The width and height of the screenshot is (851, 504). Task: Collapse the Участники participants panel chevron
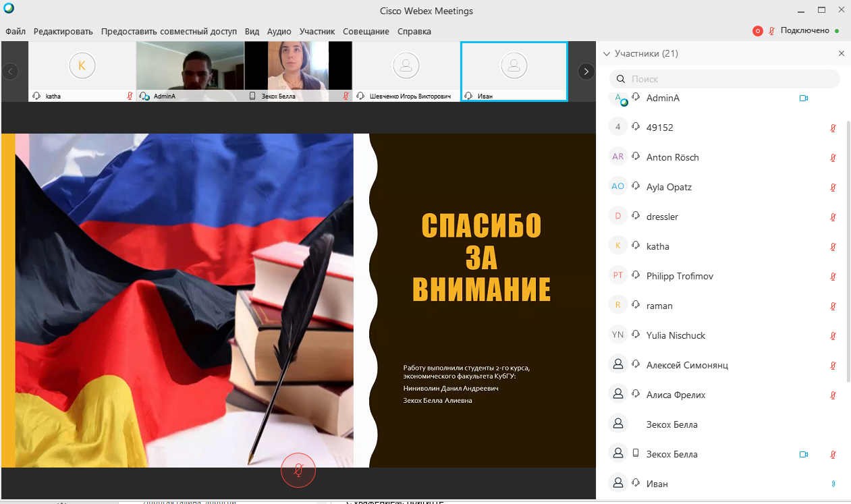click(606, 54)
